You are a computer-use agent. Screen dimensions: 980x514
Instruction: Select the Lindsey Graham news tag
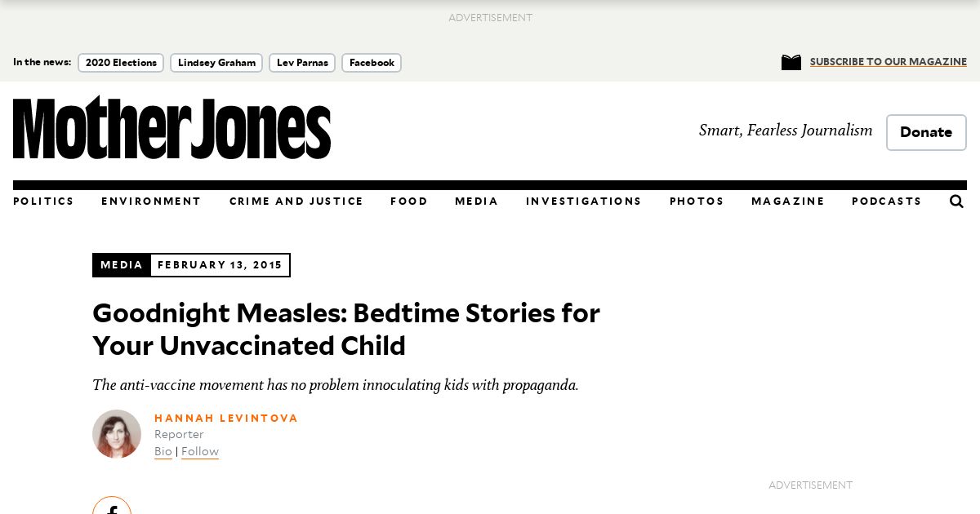pyautogui.click(x=216, y=63)
